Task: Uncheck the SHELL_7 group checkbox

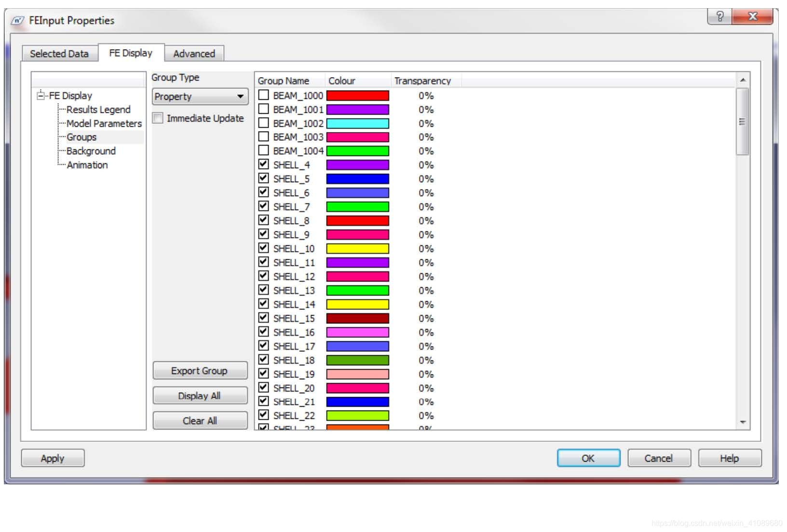Action: coord(263,206)
